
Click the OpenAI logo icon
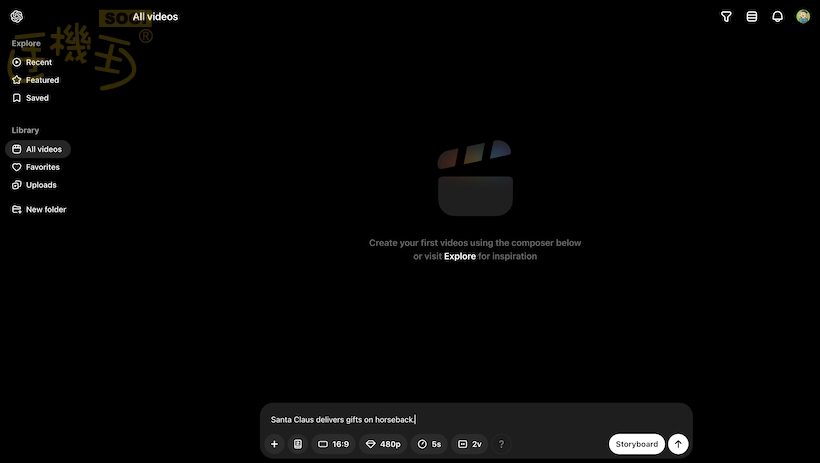coord(17,17)
